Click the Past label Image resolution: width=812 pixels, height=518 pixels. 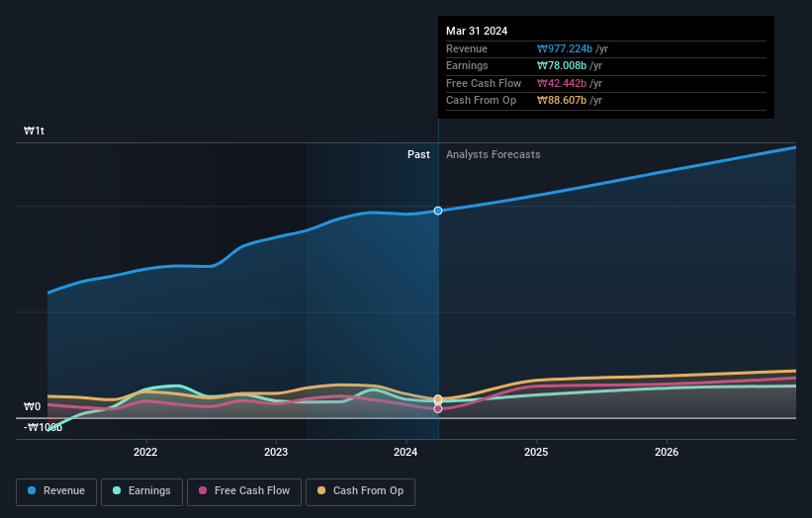click(418, 155)
